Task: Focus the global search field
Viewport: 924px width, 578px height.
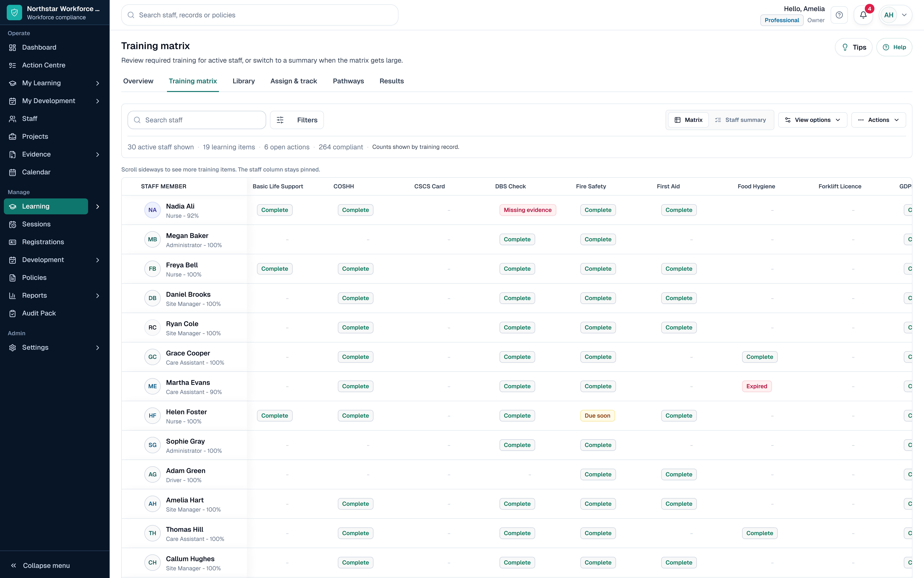Action: (x=260, y=15)
